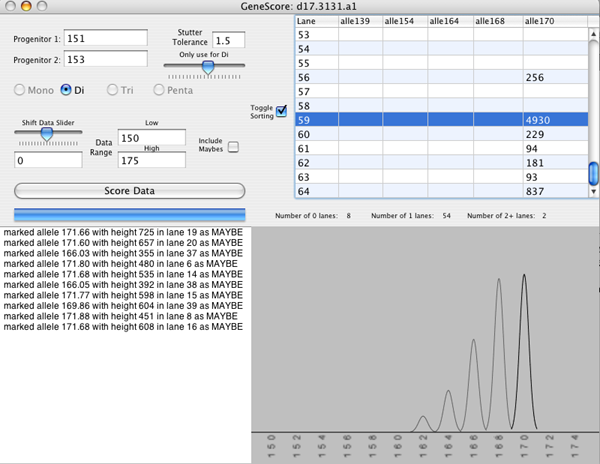This screenshot has height=464, width=600.
Task: Sort by the alle164 column header
Action: (450, 21)
